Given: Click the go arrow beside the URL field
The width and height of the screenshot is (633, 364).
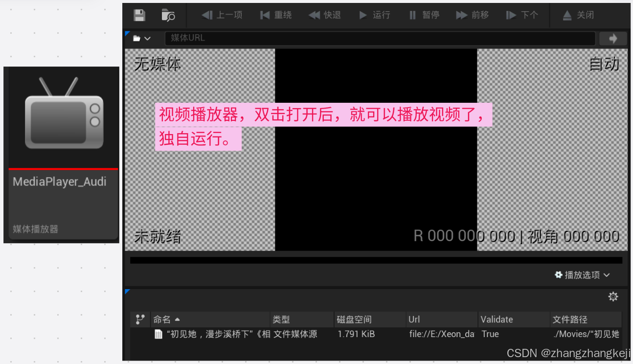Looking at the screenshot, I should [613, 38].
